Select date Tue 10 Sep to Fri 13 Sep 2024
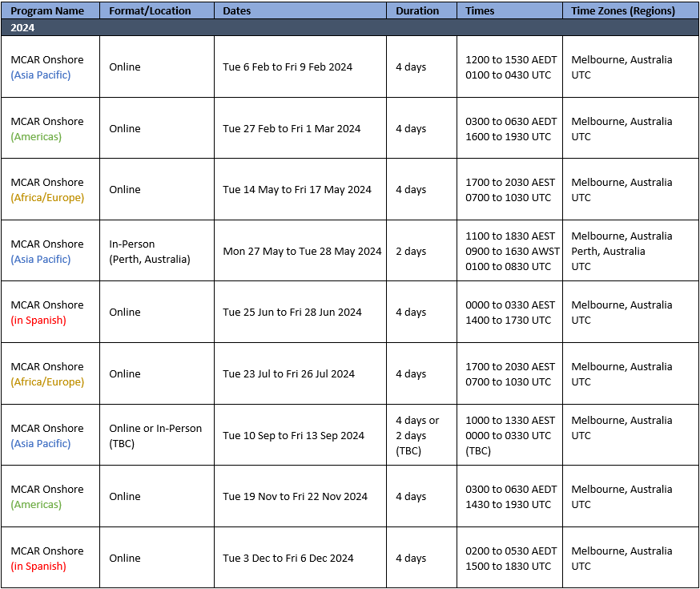The image size is (700, 589). (x=293, y=435)
